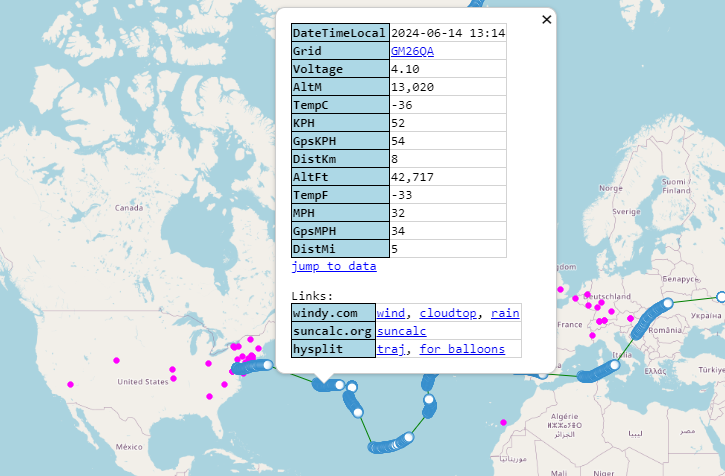This screenshot has height=476, width=725.
Task: Open the rain link for windy.com
Action: click(505, 313)
